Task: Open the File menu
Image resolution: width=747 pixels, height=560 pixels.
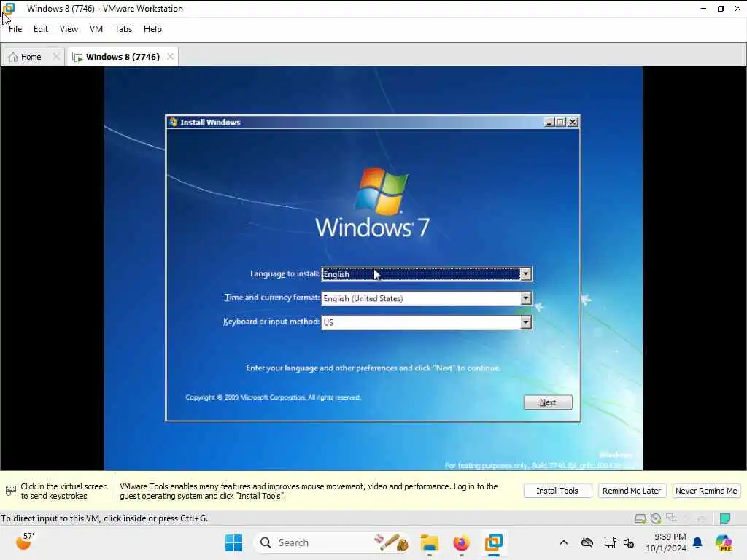Action: (15, 29)
